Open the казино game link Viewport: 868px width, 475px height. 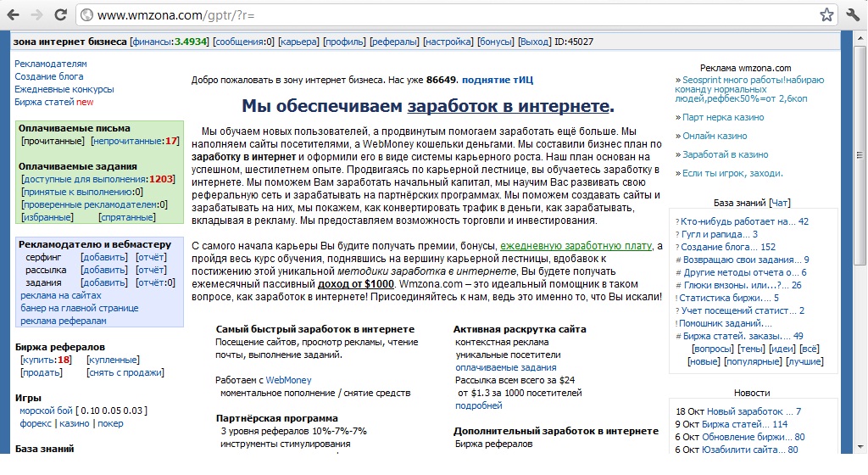coord(75,423)
